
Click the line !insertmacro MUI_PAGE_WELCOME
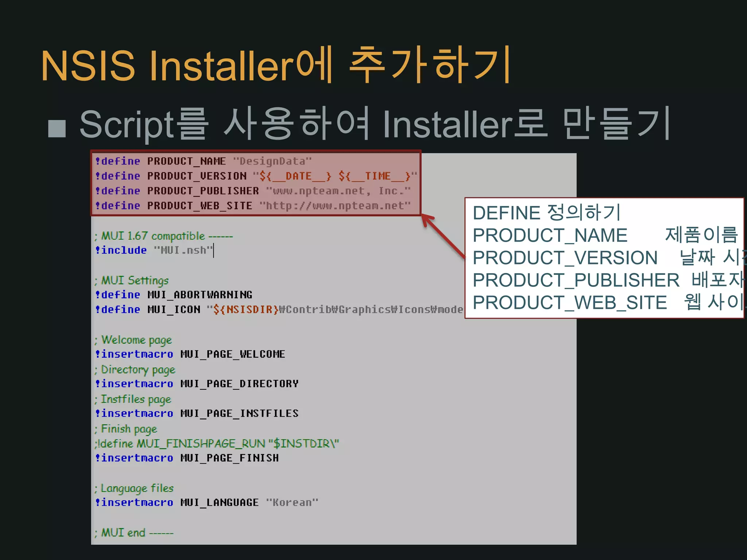[190, 354]
